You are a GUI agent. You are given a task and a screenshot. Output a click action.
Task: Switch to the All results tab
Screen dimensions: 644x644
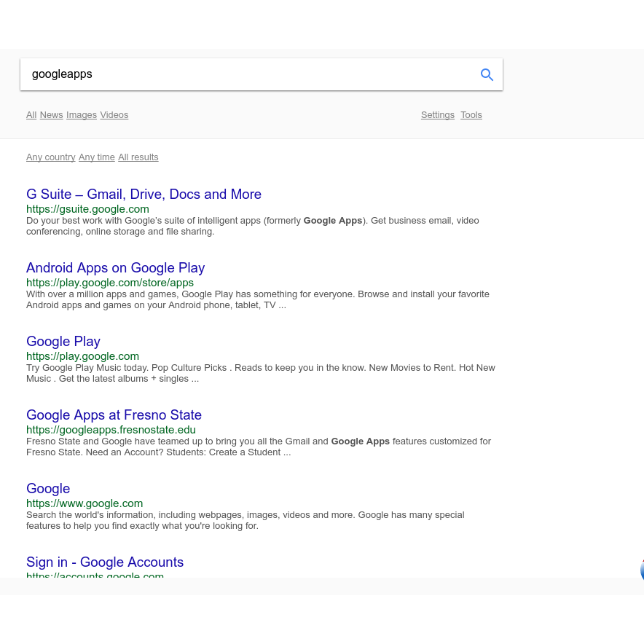(x=31, y=115)
